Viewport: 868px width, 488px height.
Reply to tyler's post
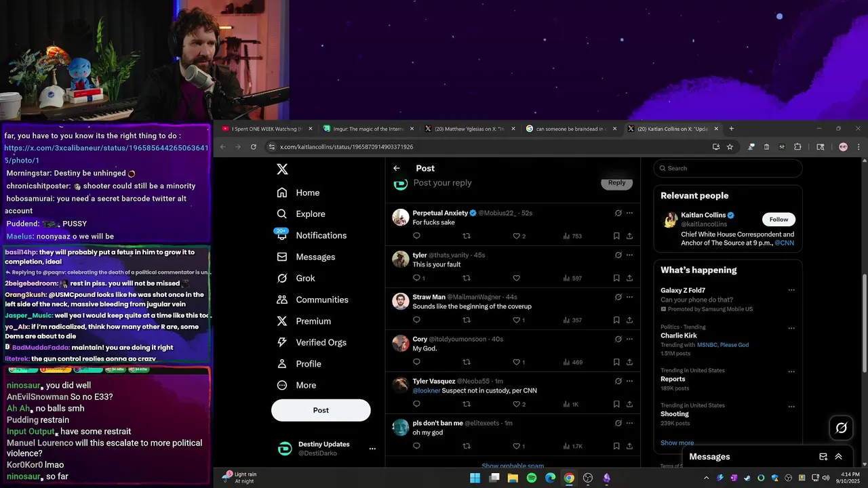click(x=416, y=278)
